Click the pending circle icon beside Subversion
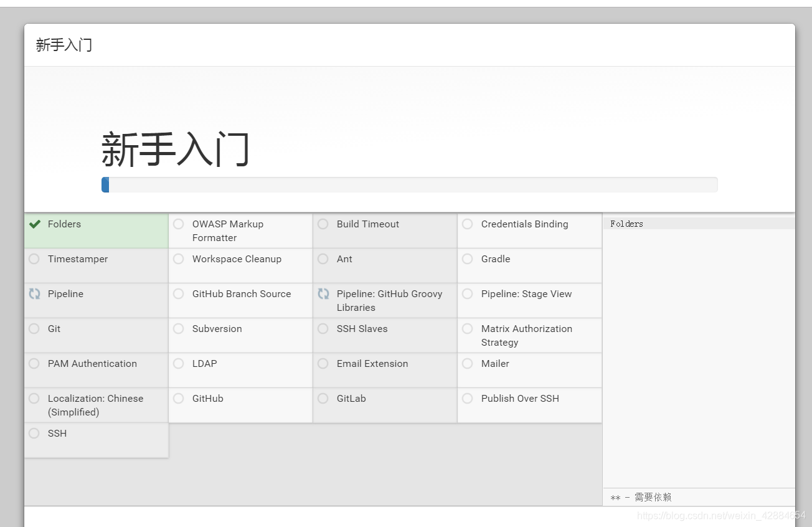812x527 pixels. pyautogui.click(x=179, y=329)
